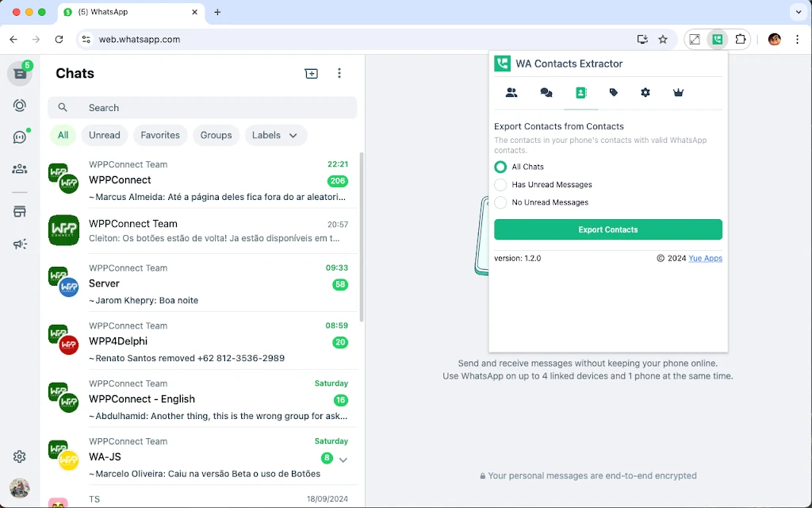Open the Extensions puzzle icon
This screenshot has width=812, height=508.
741,40
